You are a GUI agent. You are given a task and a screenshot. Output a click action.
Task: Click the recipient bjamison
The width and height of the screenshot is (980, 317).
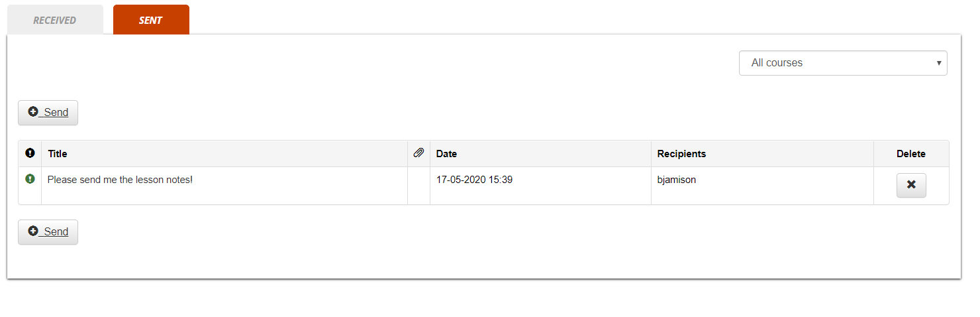(x=676, y=180)
